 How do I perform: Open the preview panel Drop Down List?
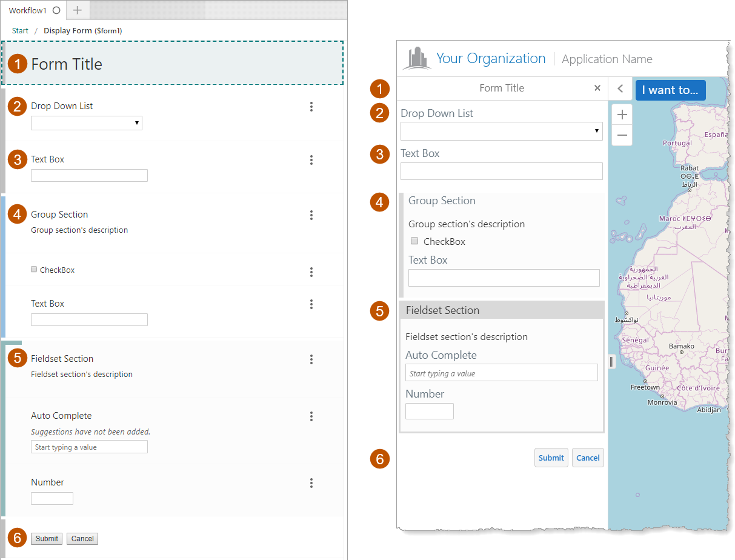click(501, 131)
